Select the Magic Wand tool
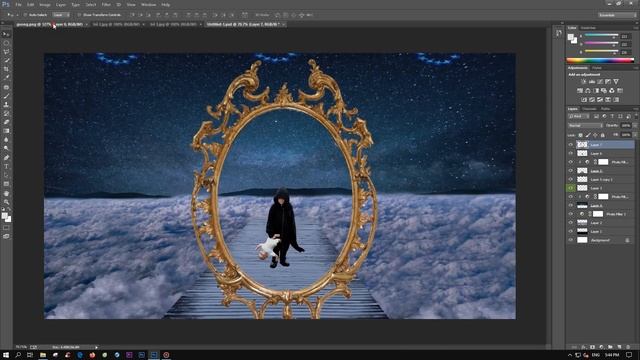Viewport: 640px width, 360px height. tap(6, 60)
